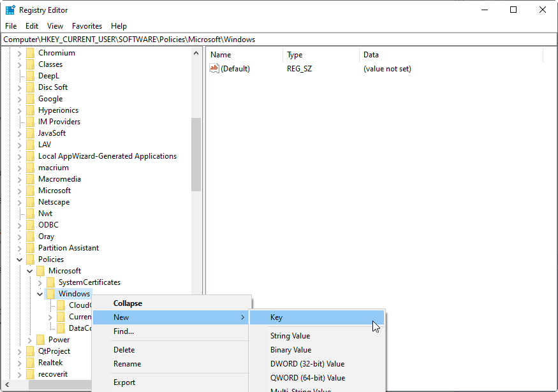The height and width of the screenshot is (392, 558).
Task: Choose Key from the New submenu
Action: (317, 317)
